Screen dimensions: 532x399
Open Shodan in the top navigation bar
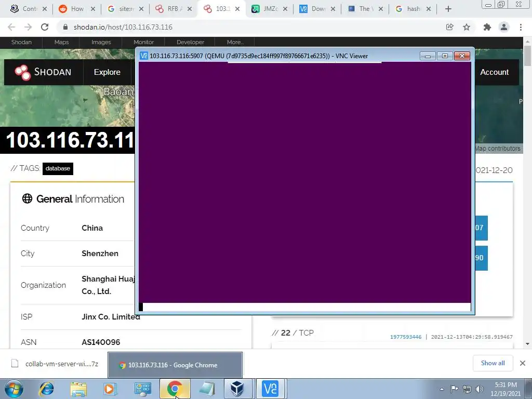[21, 42]
